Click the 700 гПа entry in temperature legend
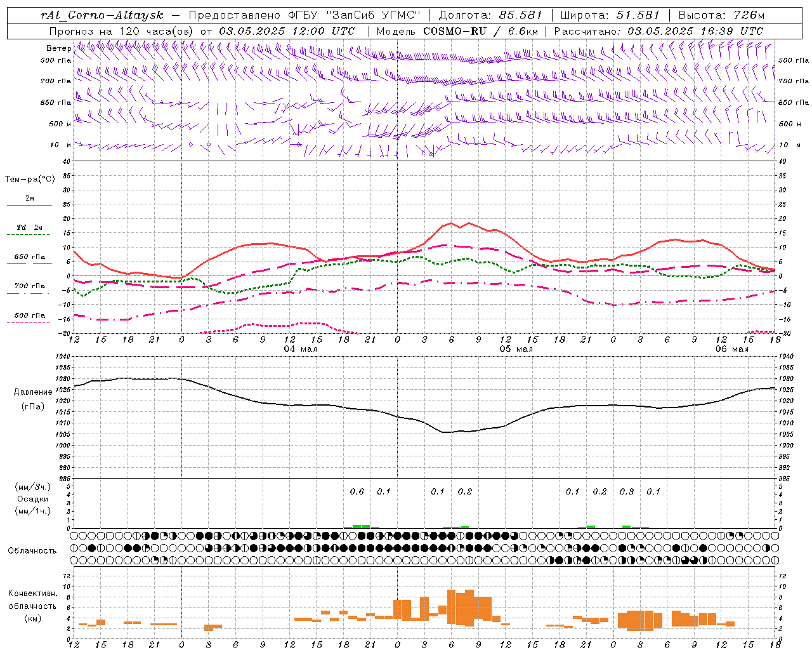This screenshot has height=650, width=812. pyautogui.click(x=30, y=286)
